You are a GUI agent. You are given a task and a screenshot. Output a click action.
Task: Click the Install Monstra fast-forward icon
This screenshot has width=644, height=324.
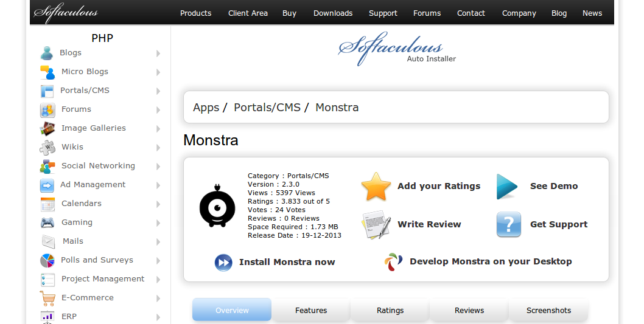223,263
